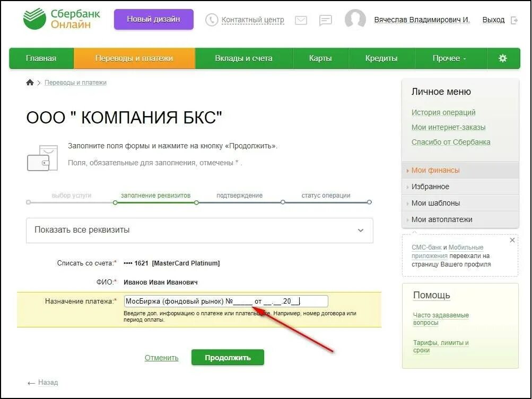Open settings via the gear icon
This screenshot has height=399, width=532.
(x=502, y=58)
